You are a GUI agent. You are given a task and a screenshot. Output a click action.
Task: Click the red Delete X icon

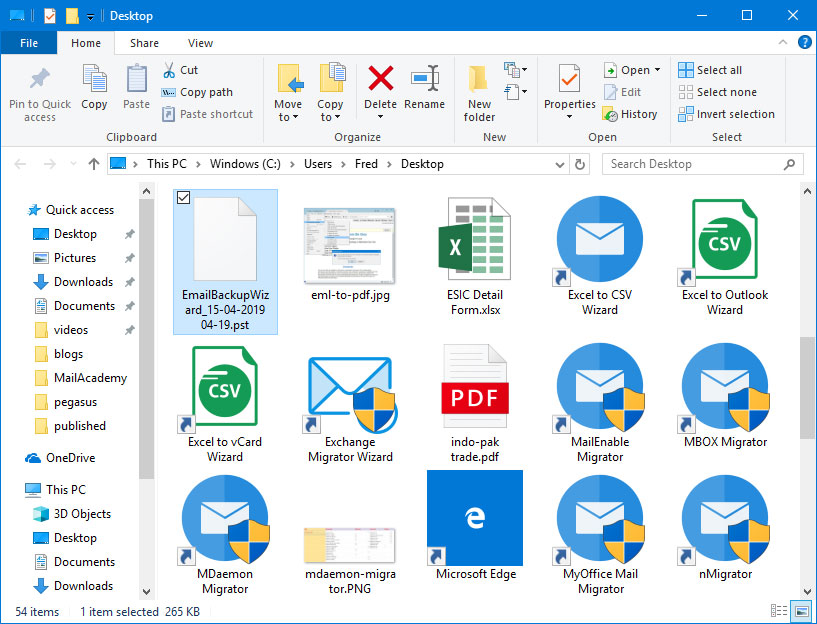(x=381, y=78)
